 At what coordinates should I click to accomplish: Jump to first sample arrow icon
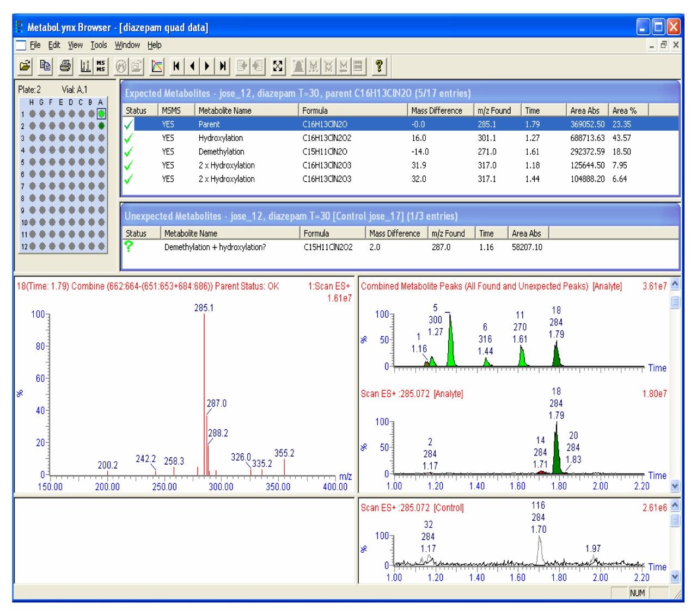coord(176,66)
